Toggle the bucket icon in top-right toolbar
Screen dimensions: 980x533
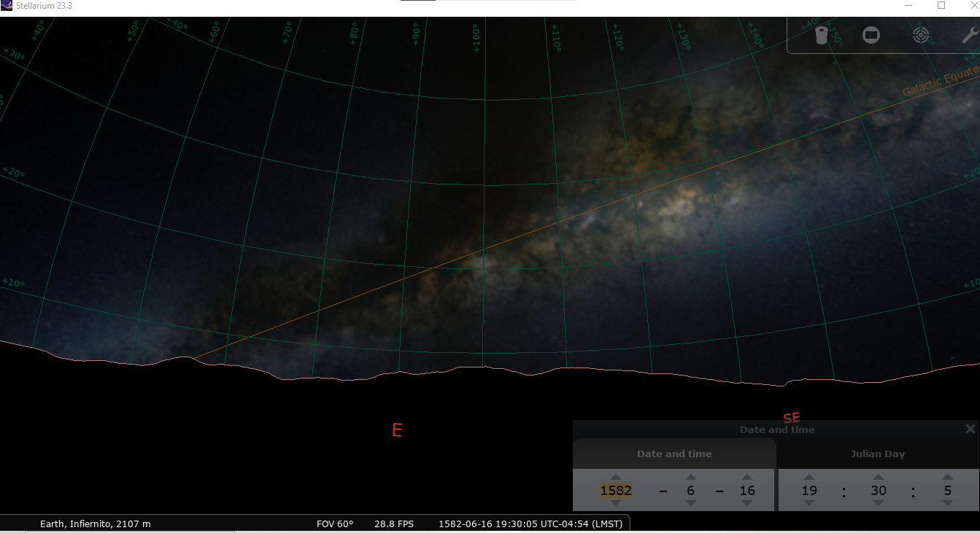(x=821, y=34)
